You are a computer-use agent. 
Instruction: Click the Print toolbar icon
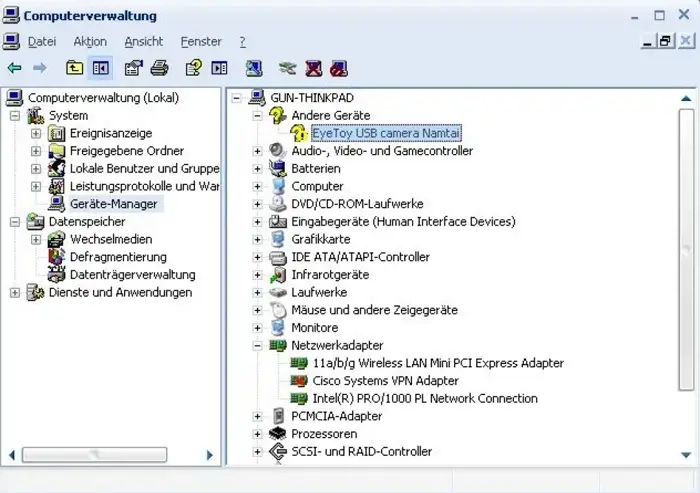[x=159, y=68]
